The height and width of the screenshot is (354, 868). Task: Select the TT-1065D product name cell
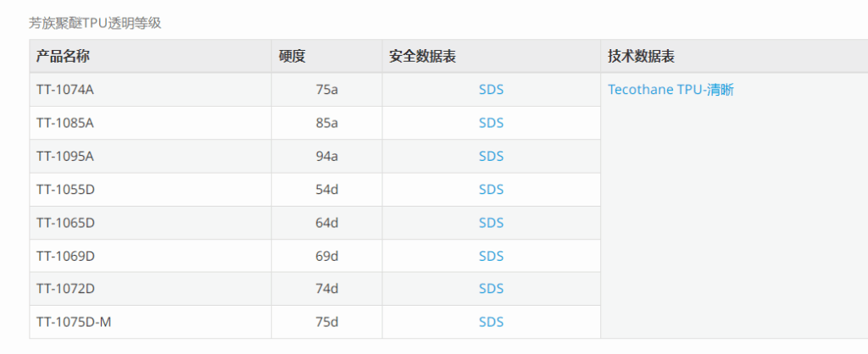151,223
